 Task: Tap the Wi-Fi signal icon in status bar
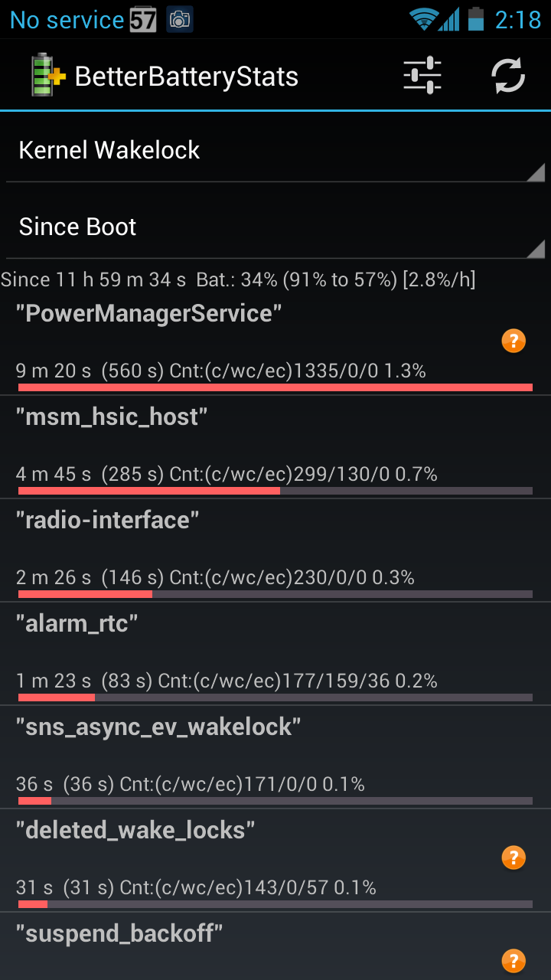[422, 19]
